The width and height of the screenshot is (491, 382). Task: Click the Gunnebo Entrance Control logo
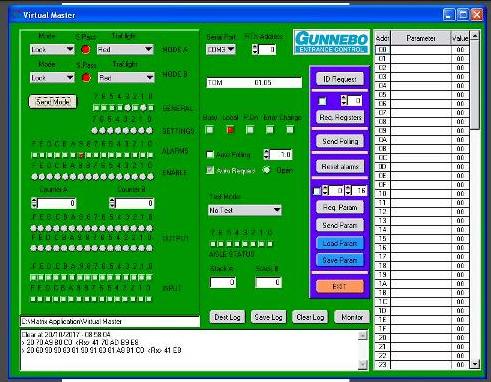[332, 42]
